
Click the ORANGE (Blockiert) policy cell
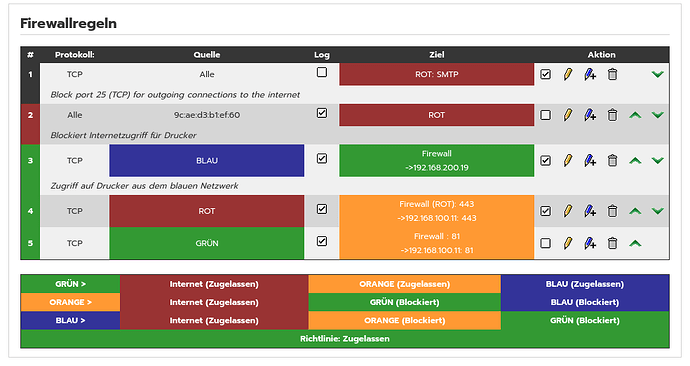404,321
